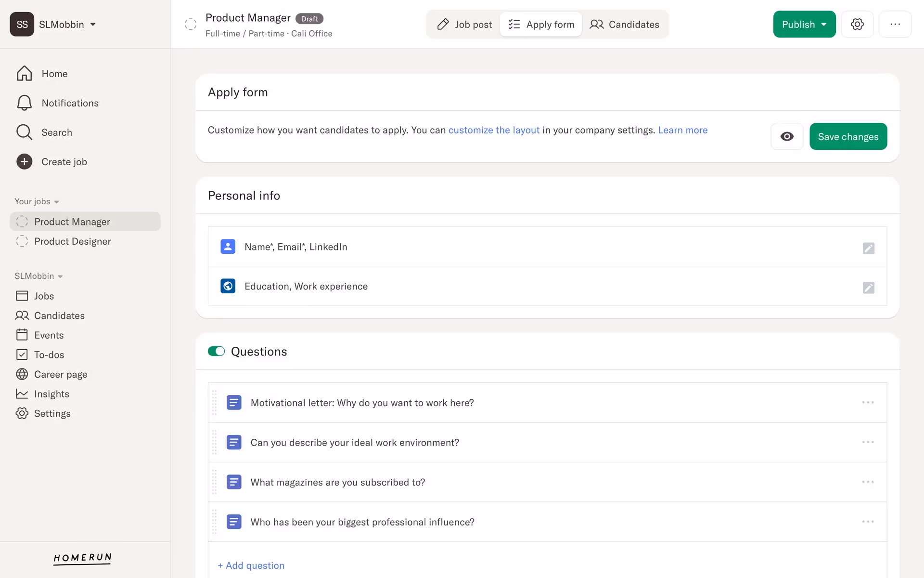
Task: Open Notifications bell in sidebar
Action: tap(25, 103)
